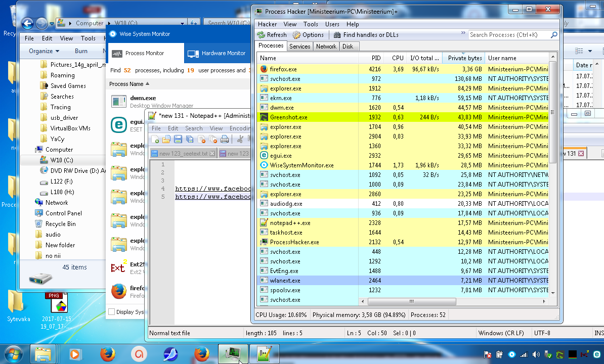
Task: Switch to the Hardware Monitor tab
Action: coord(218,53)
